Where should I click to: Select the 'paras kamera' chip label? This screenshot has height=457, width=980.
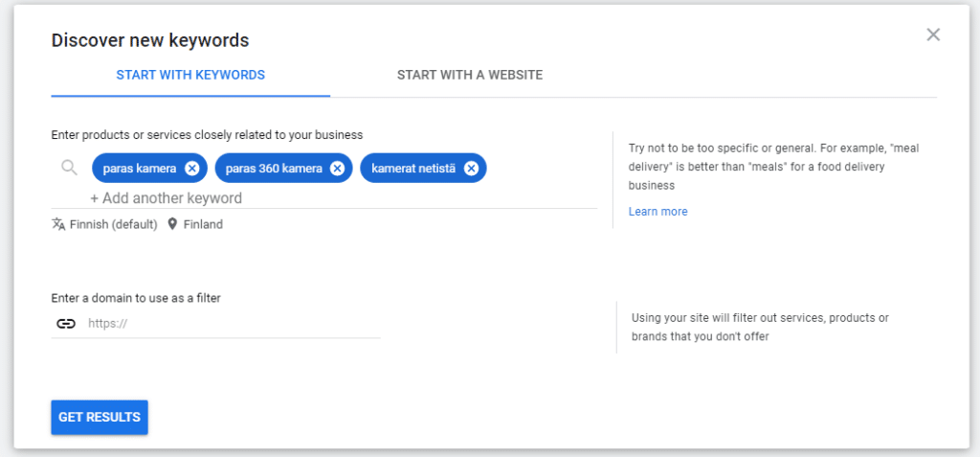[140, 169]
